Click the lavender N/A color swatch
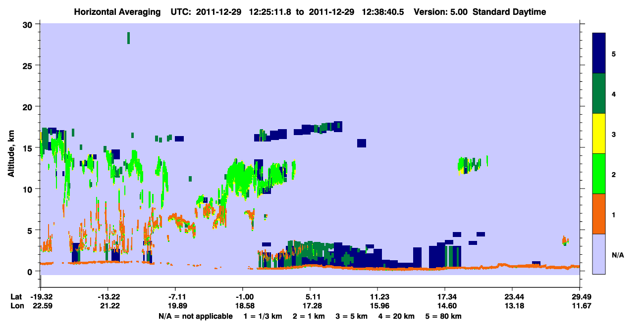The image size is (644, 330). point(599,254)
